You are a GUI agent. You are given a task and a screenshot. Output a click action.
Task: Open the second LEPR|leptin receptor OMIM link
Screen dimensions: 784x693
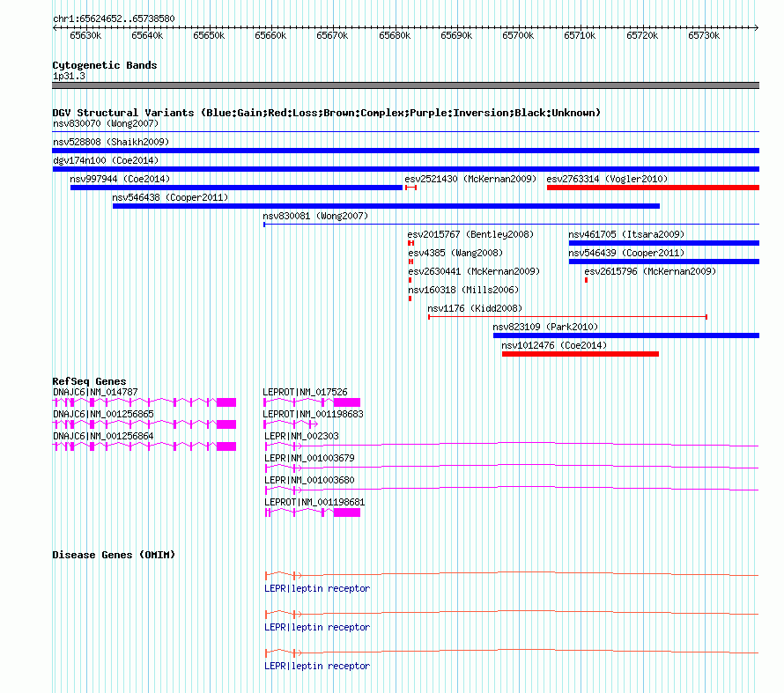317,627
